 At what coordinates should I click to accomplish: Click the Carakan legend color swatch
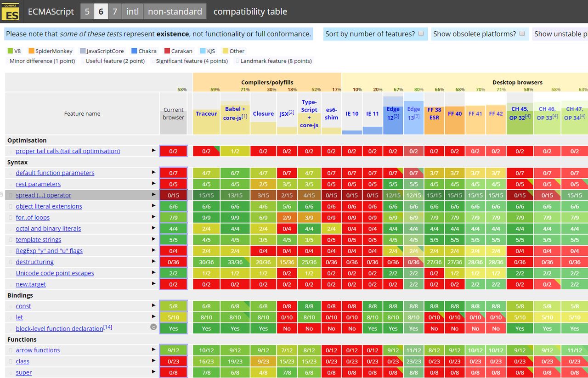(167, 51)
